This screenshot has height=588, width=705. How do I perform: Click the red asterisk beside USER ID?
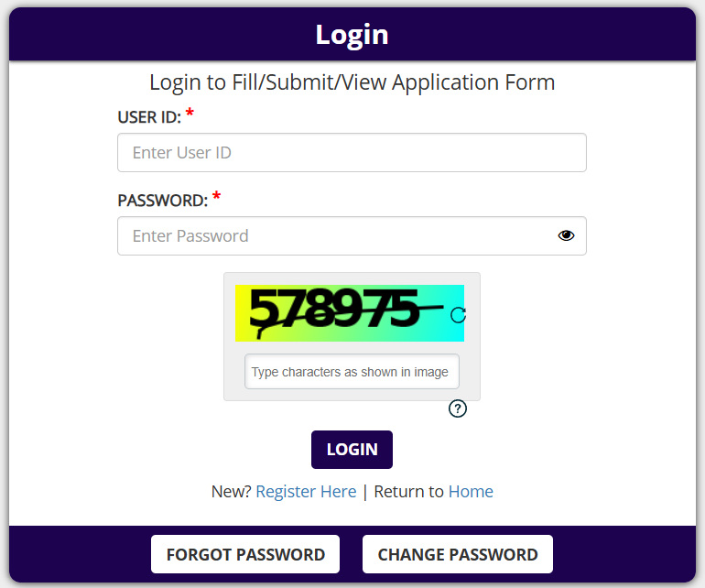(x=190, y=114)
